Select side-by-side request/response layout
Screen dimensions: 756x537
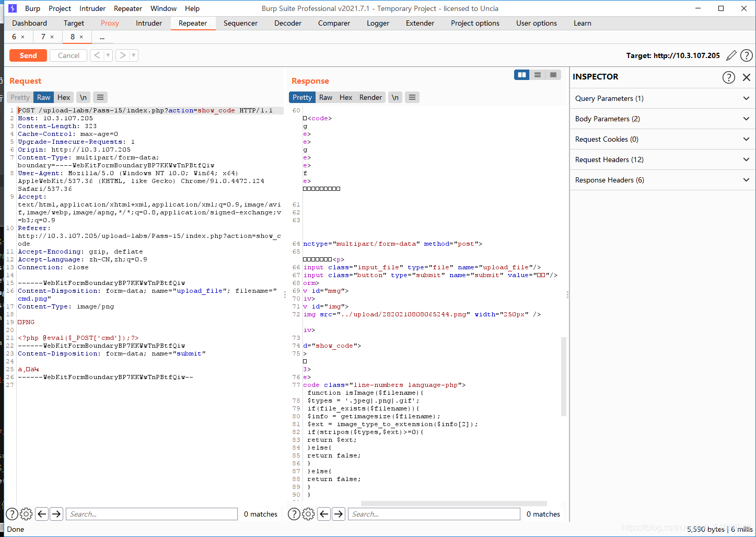(522, 75)
